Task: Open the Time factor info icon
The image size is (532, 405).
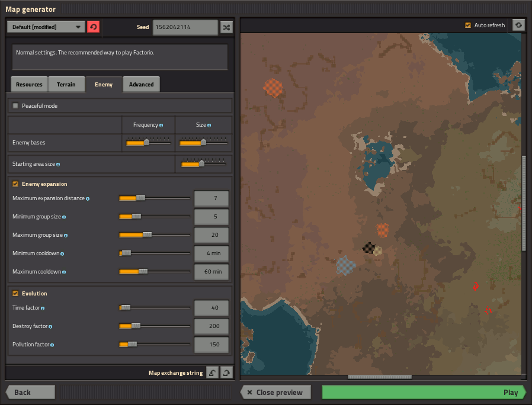Action: click(43, 308)
